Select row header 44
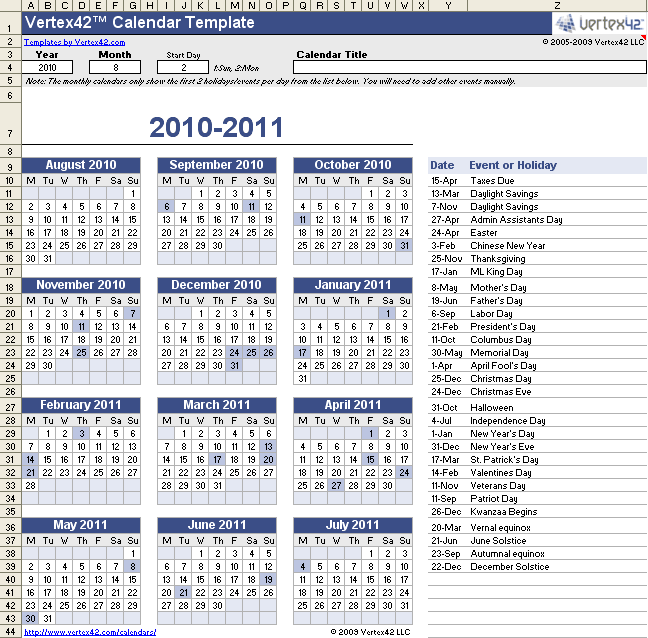 click(10, 632)
